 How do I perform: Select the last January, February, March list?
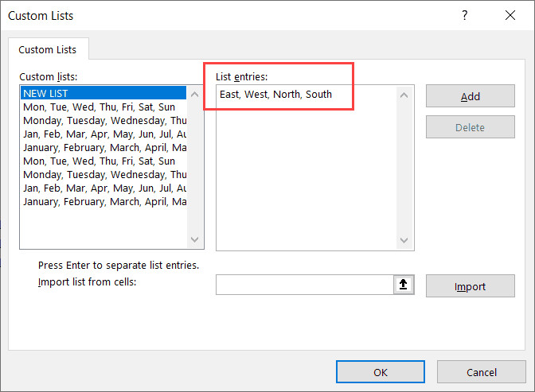(103, 201)
